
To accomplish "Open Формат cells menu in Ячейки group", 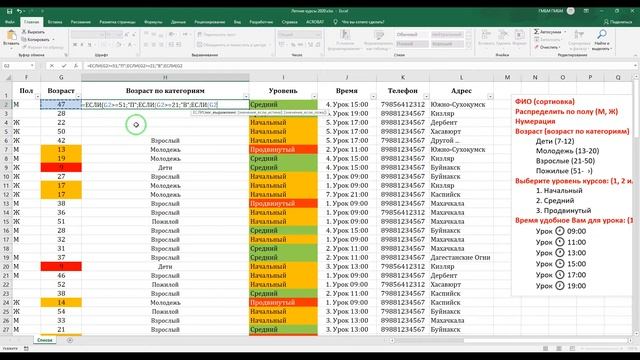I will pos(519,38).
